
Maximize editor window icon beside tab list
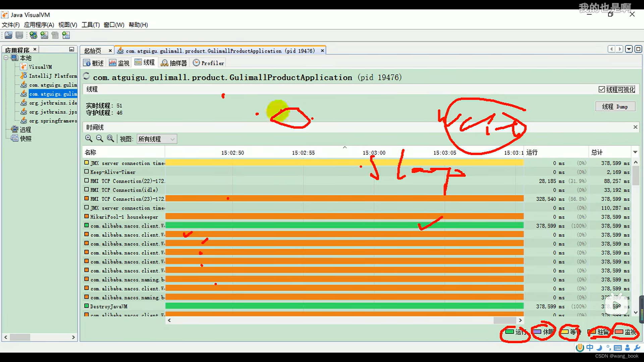[x=638, y=49]
